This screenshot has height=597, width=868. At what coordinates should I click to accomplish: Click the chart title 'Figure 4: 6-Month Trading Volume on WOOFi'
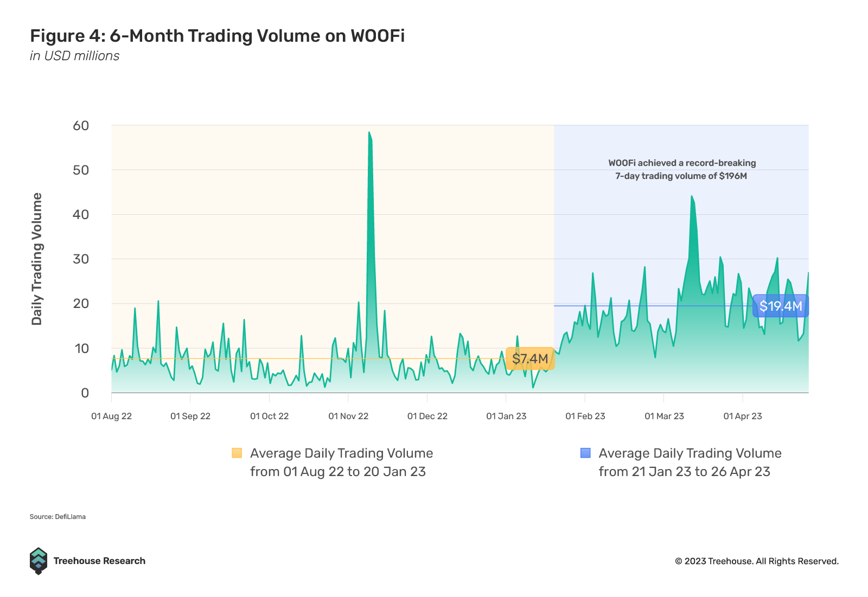[x=218, y=36]
